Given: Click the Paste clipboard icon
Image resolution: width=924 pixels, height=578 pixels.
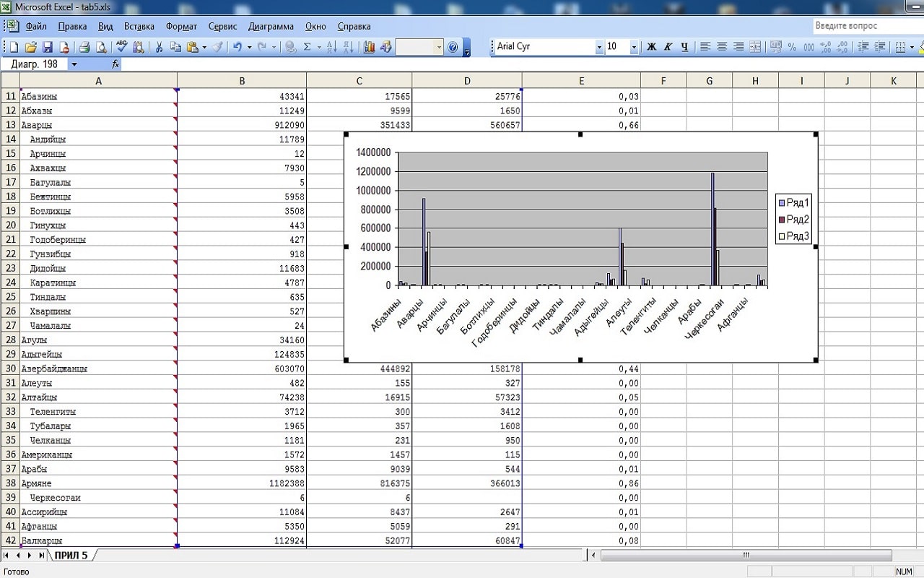Looking at the screenshot, I should [192, 47].
